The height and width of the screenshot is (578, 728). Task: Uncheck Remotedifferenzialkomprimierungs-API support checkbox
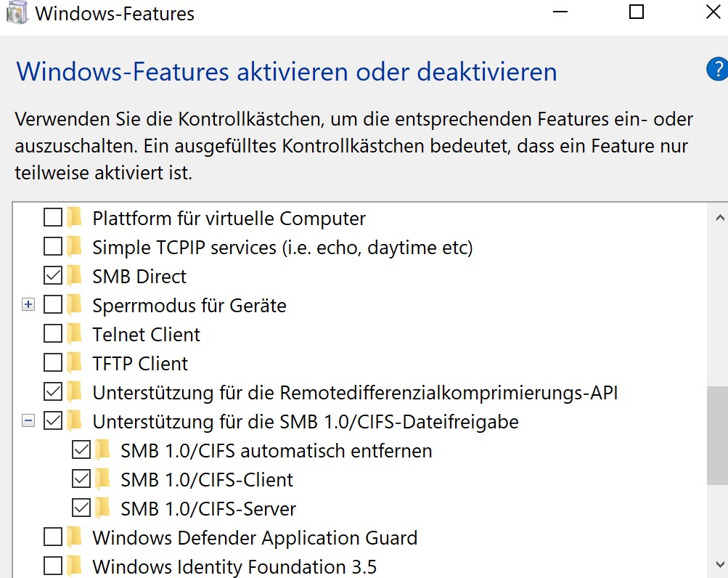pos(53,391)
